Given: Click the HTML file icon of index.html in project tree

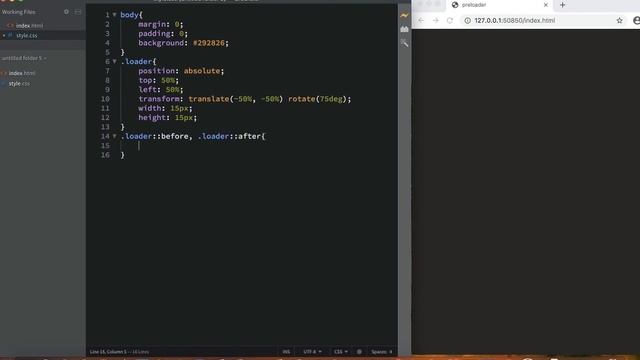Looking at the screenshot, I should point(4,73).
